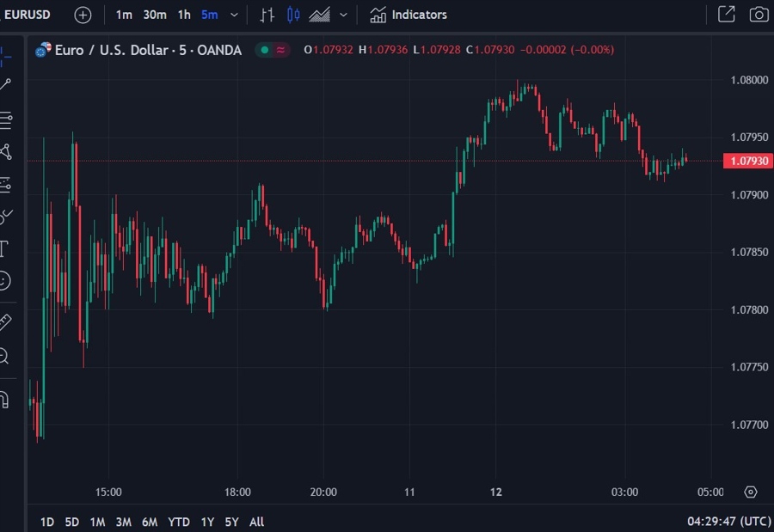Image resolution: width=774 pixels, height=532 pixels.
Task: Toggle the green market open status indicator
Action: click(x=265, y=50)
